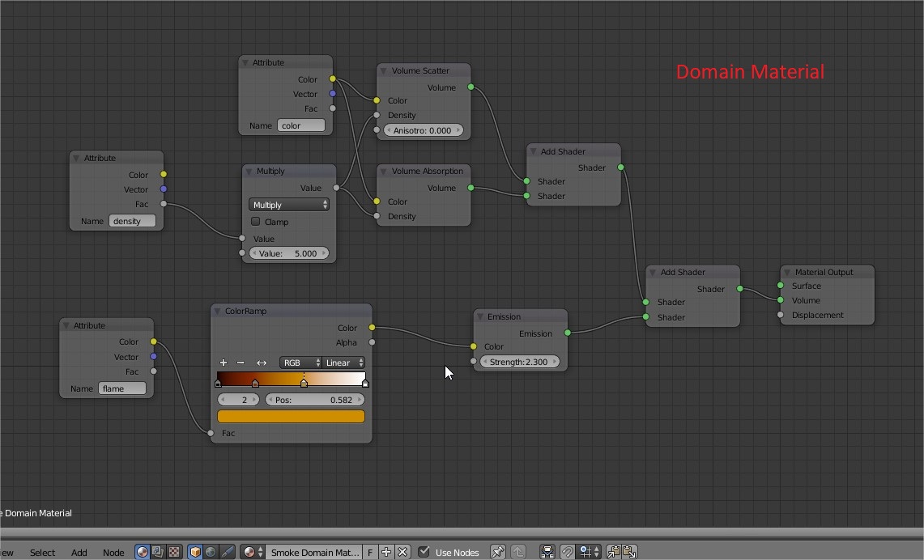Unlink material with X icon
This screenshot has width=924, height=560.
pos(402,552)
